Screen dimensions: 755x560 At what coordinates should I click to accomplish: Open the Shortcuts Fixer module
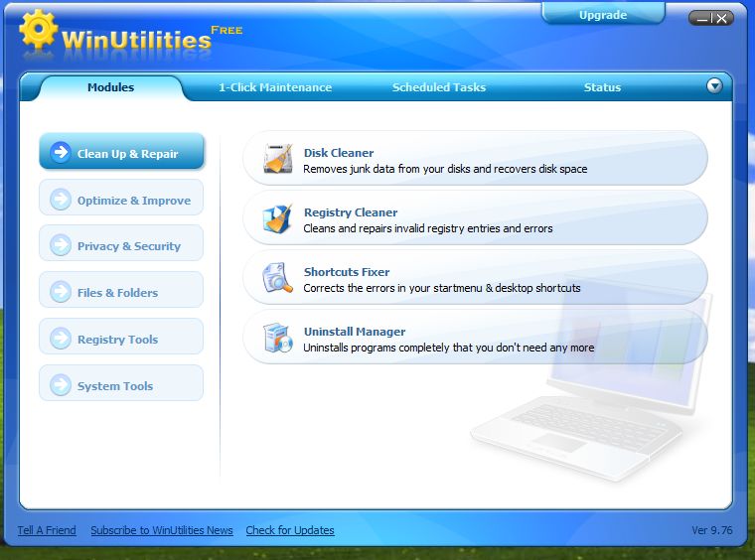476,278
